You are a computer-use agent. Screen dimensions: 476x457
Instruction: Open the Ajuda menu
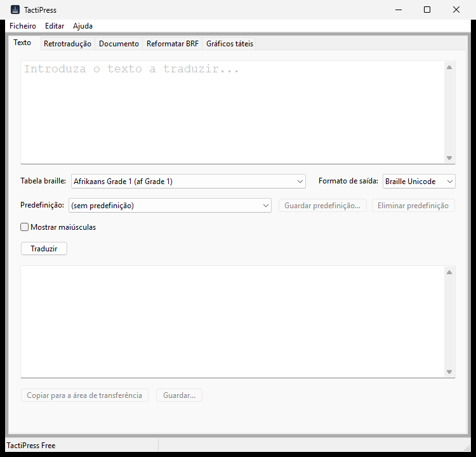[x=83, y=26]
